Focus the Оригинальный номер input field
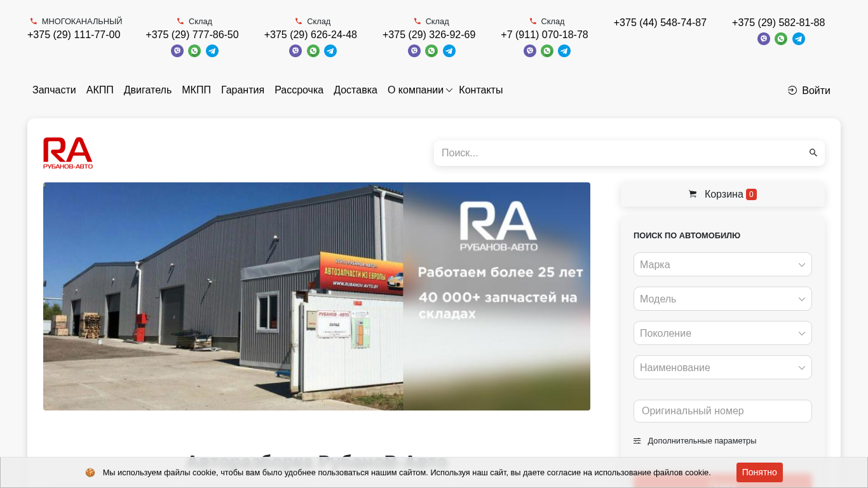 722,411
